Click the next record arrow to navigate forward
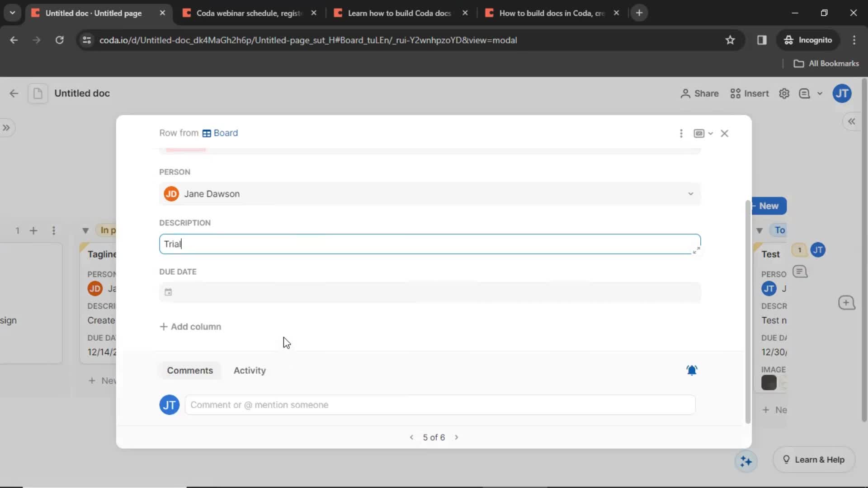 (457, 437)
